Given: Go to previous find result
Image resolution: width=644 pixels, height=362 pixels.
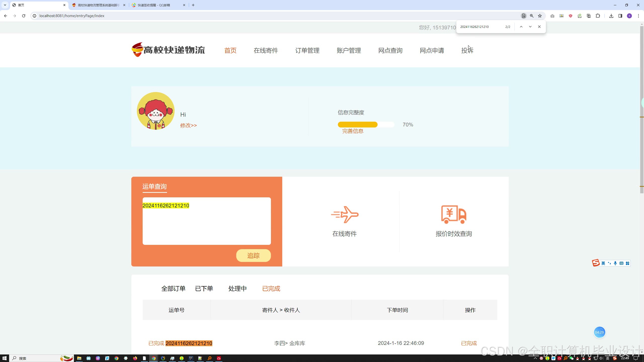Looking at the screenshot, I should [521, 27].
